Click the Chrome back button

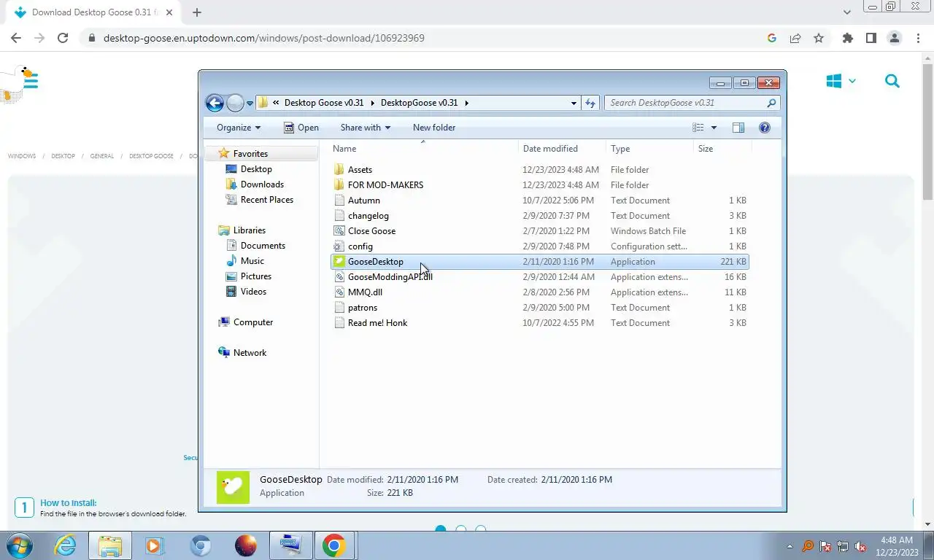(x=16, y=38)
